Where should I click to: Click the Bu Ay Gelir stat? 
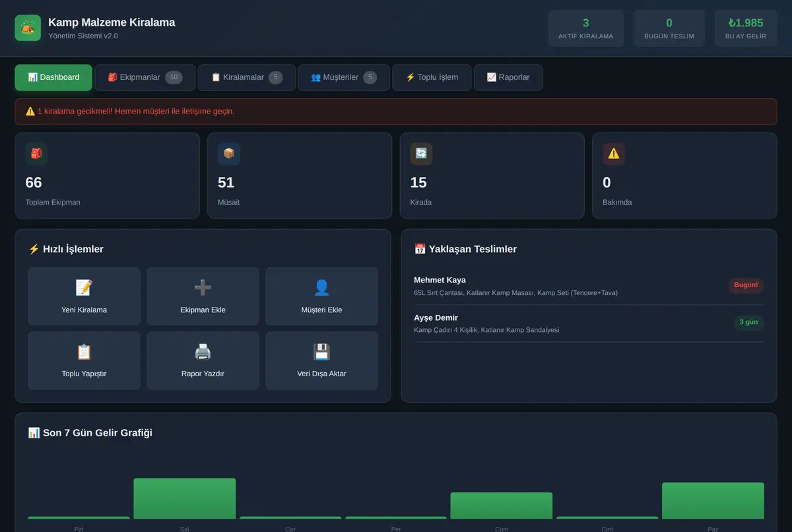point(746,28)
